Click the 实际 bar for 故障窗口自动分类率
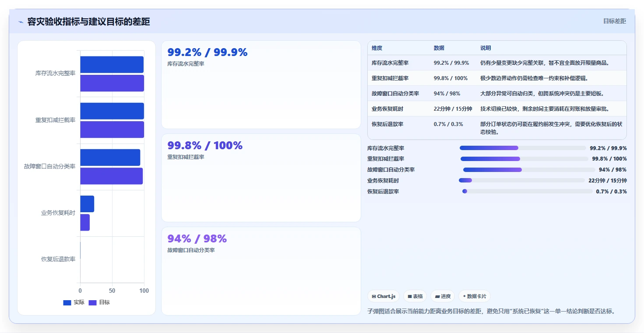644x333 pixels. click(110, 158)
